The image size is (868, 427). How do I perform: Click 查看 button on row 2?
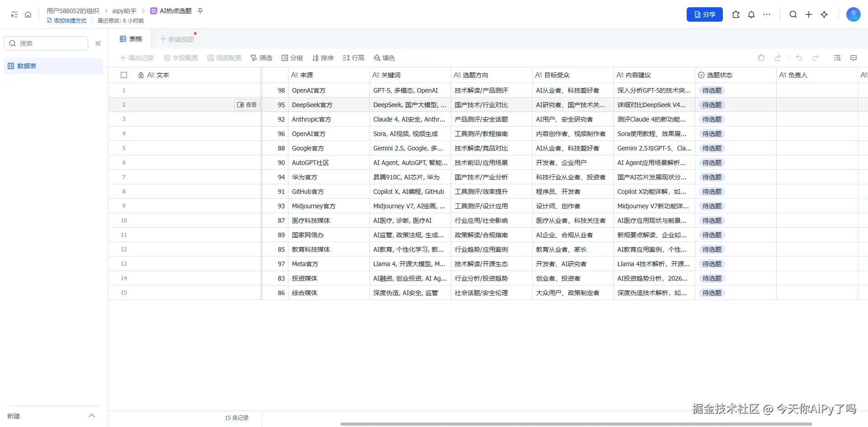point(247,105)
